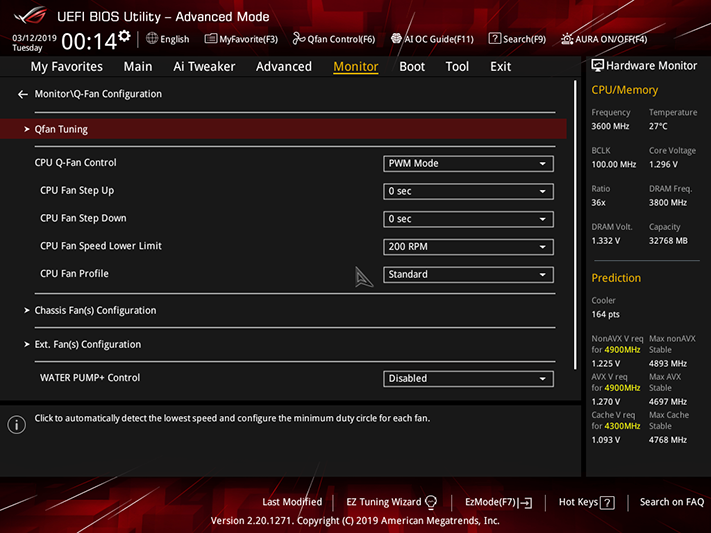Open WATER PUMP+ Control dropdown
This screenshot has height=533, width=711.
pyautogui.click(x=468, y=379)
